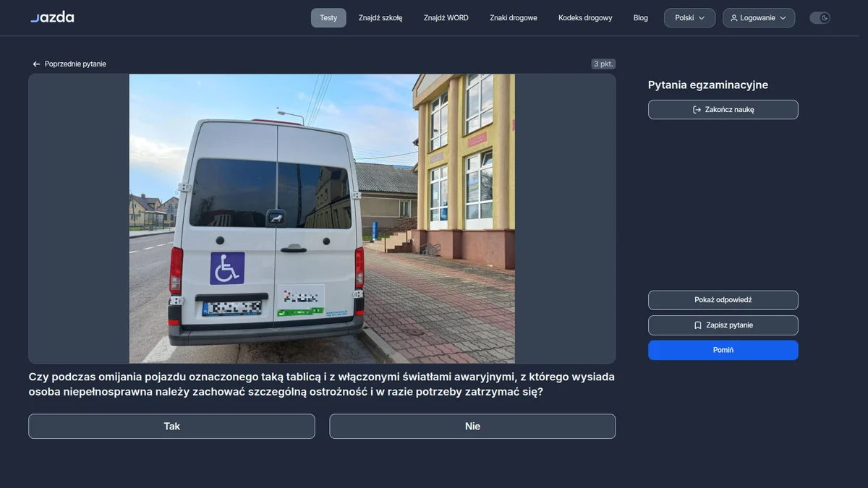The height and width of the screenshot is (488, 868).
Task: Go to Znaki drogowe page
Action: (x=514, y=18)
